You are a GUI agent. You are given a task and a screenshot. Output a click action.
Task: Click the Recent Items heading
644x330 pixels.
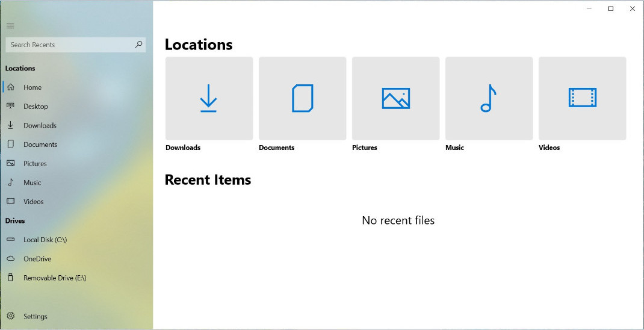[x=208, y=179]
